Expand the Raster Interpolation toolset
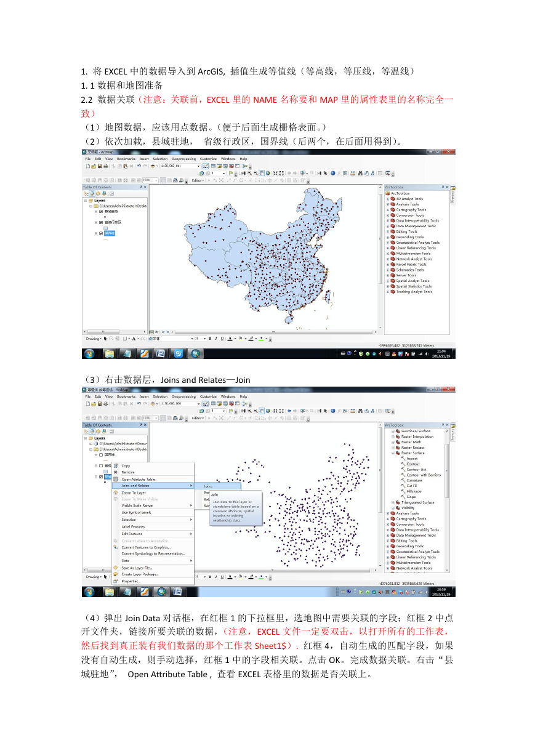Image resolution: width=535 pixels, height=756 pixels. pos(393,436)
